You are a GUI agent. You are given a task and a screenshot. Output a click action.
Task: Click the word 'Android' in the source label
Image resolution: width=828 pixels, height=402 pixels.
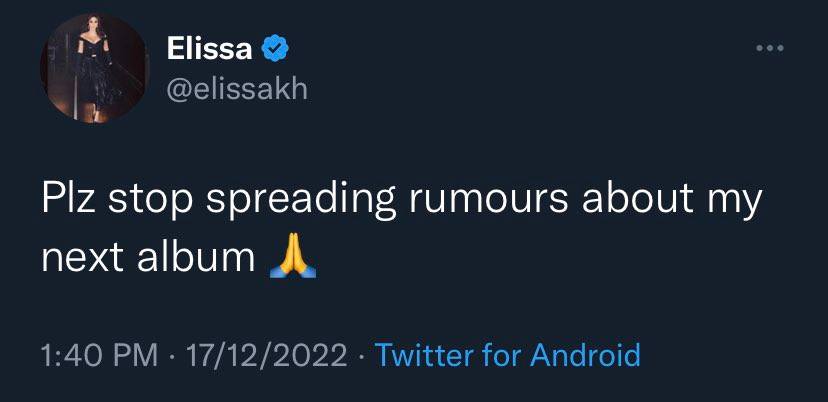(584, 354)
